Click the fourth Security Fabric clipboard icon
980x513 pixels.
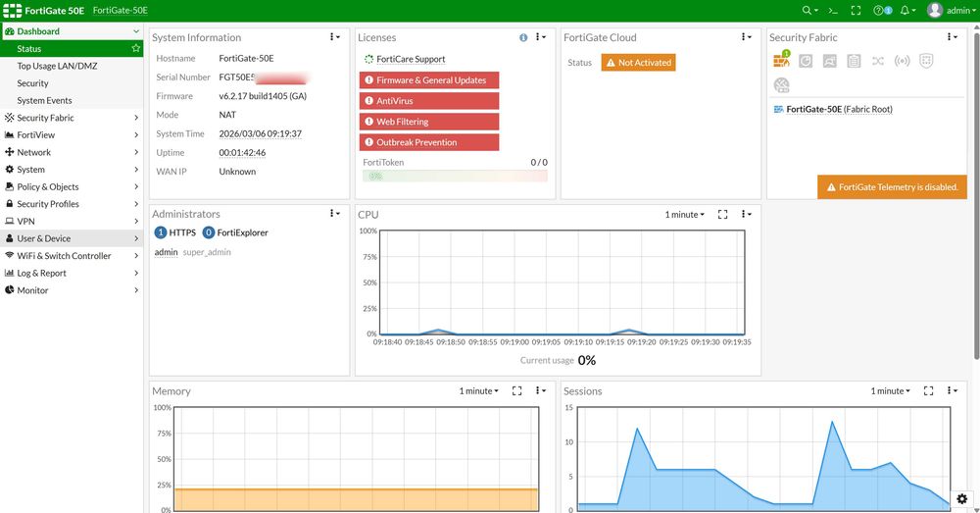click(854, 61)
